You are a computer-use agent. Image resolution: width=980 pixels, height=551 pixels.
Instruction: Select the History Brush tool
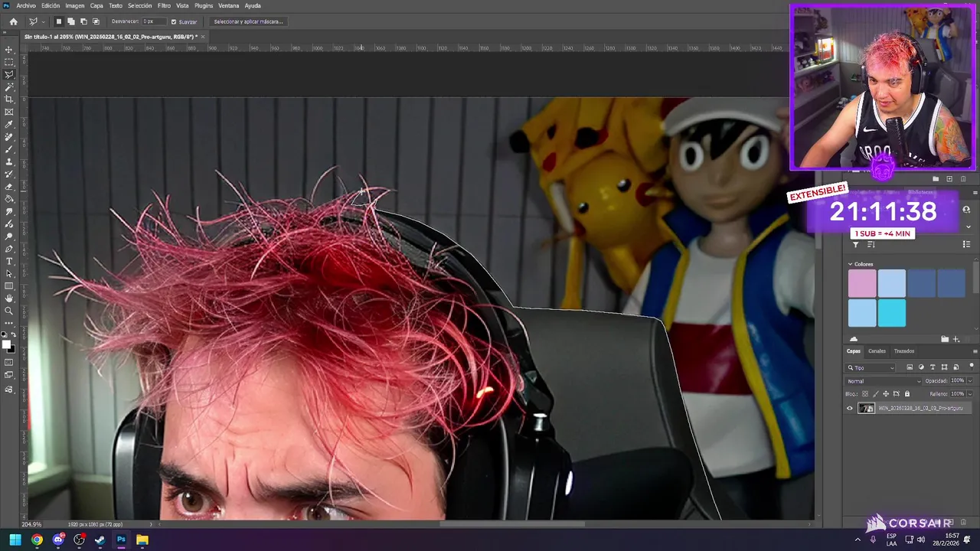coord(9,174)
